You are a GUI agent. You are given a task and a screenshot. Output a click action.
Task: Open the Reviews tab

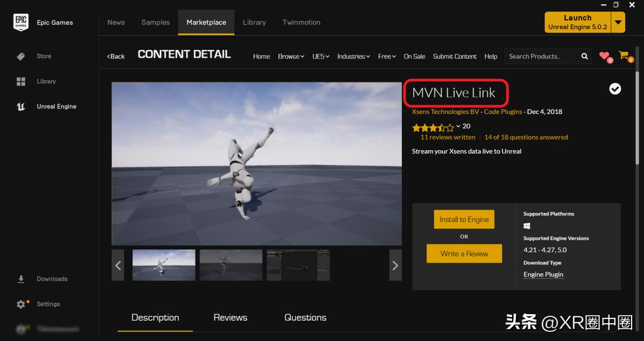(x=230, y=317)
